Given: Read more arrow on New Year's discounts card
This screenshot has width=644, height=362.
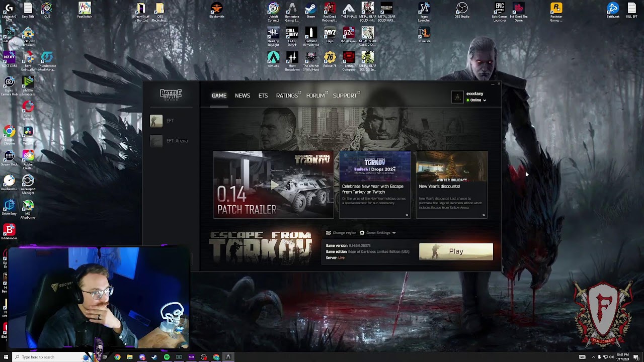Looking at the screenshot, I should [484, 215].
